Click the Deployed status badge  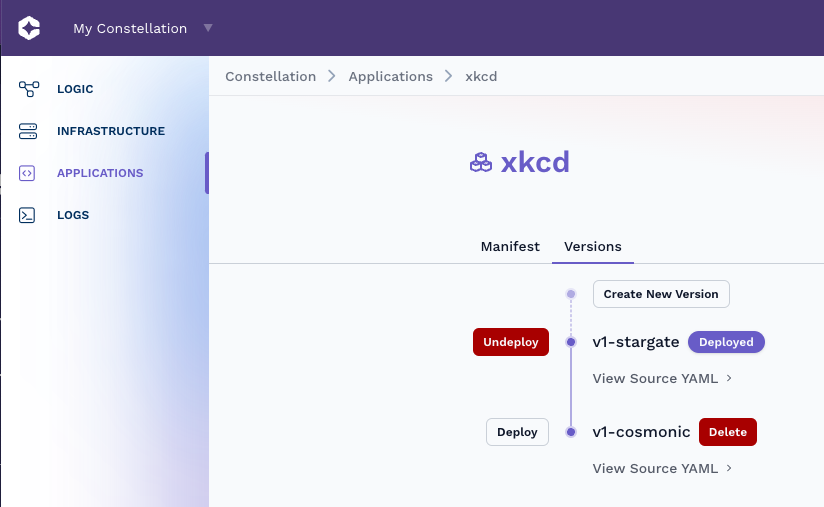pos(726,342)
